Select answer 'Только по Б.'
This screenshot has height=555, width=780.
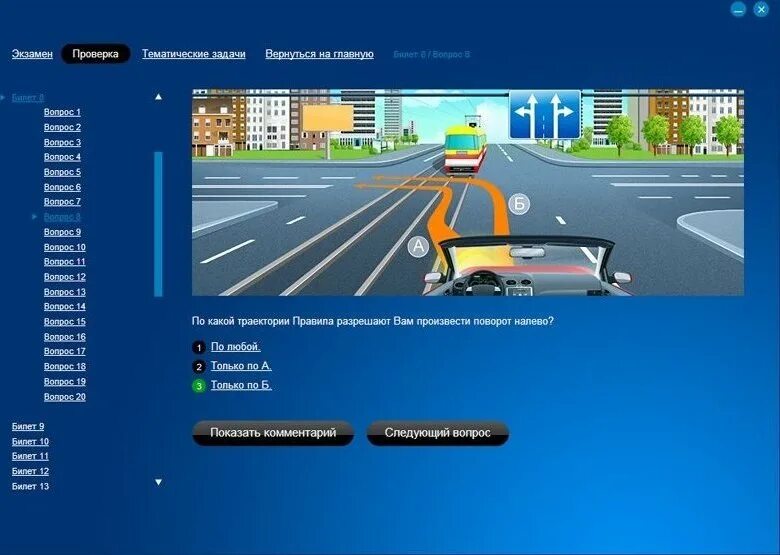click(241, 385)
